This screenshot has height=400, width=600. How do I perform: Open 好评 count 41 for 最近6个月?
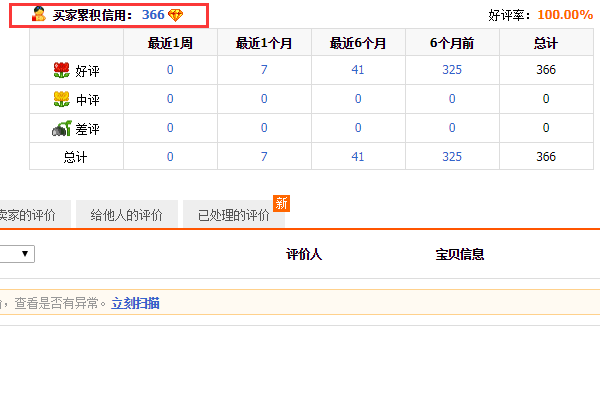coord(358,70)
